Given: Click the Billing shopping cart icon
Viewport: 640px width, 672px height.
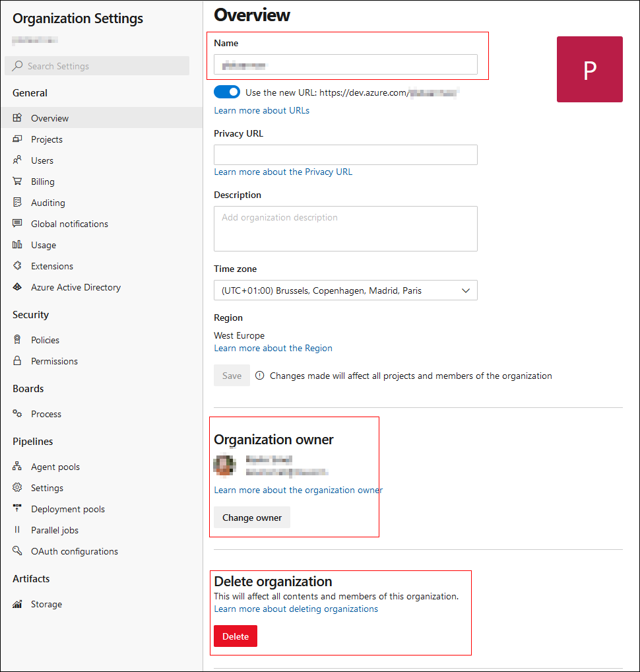Looking at the screenshot, I should (x=17, y=182).
